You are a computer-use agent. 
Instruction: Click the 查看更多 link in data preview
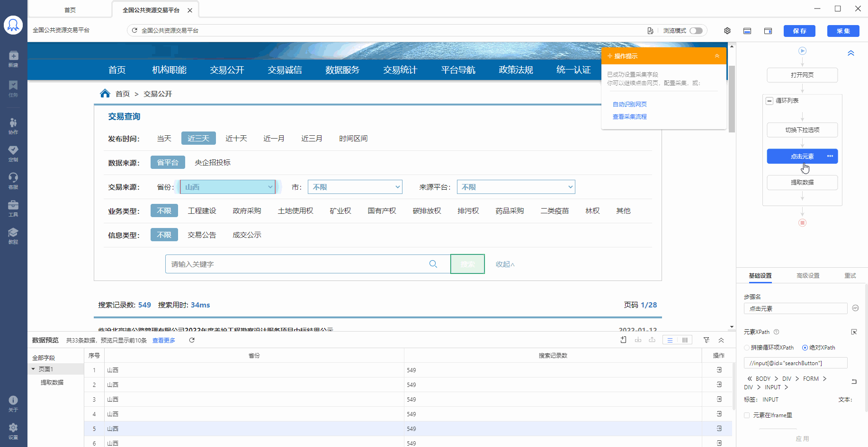coord(164,340)
